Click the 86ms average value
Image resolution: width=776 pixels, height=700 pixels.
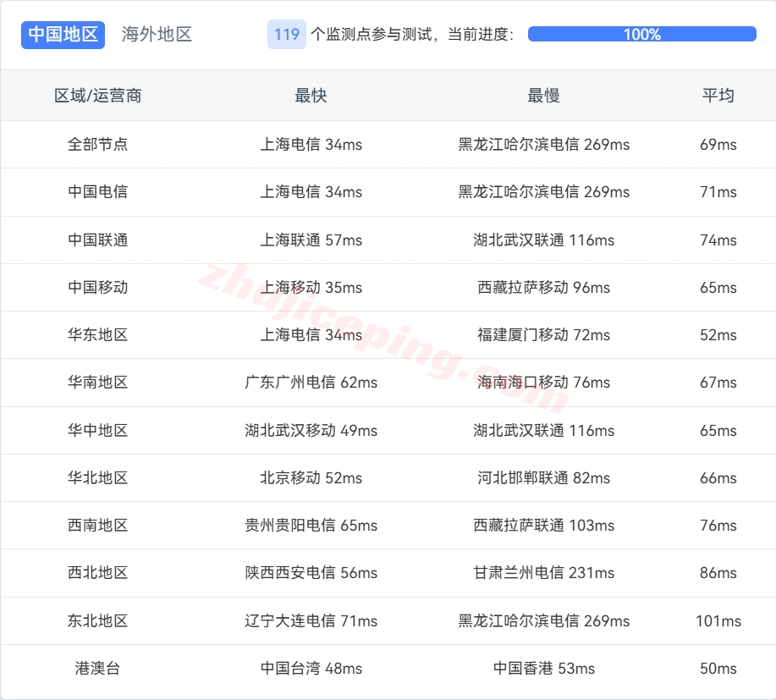click(718, 573)
